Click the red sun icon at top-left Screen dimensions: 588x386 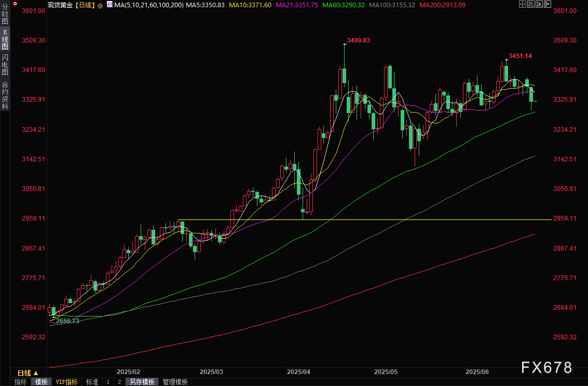pyautogui.click(x=15, y=5)
